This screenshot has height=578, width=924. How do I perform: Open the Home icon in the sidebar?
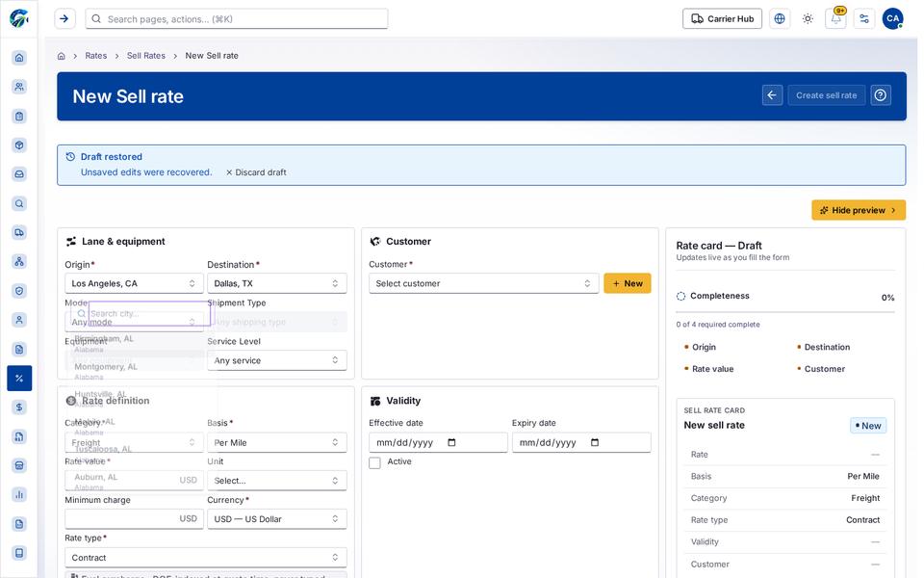pos(19,57)
